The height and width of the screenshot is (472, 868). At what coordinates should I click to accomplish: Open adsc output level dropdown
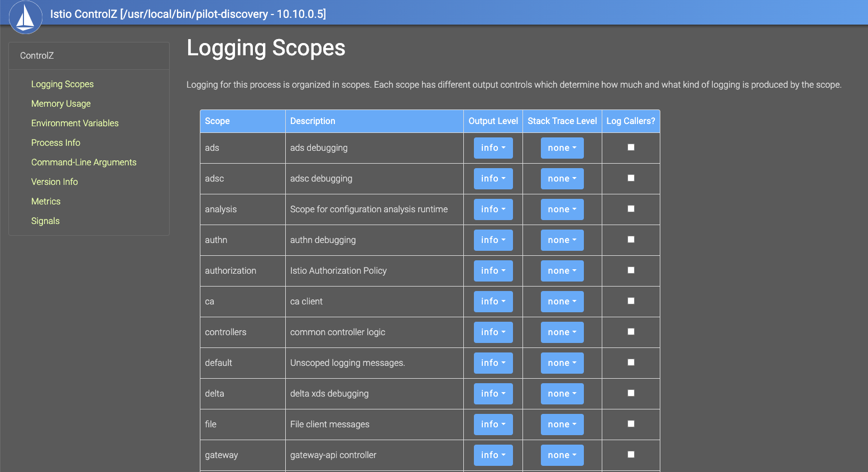coord(493,179)
